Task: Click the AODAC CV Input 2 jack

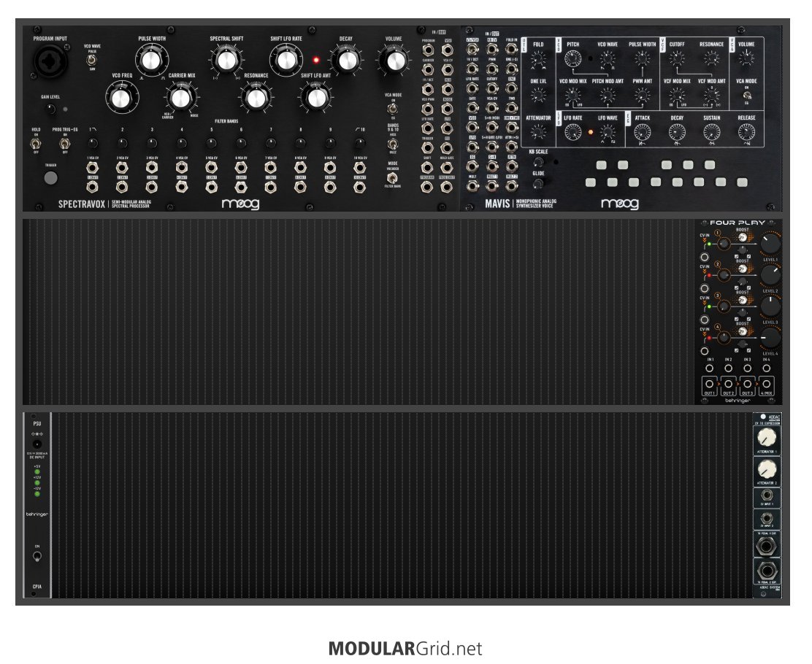Action: point(767,519)
